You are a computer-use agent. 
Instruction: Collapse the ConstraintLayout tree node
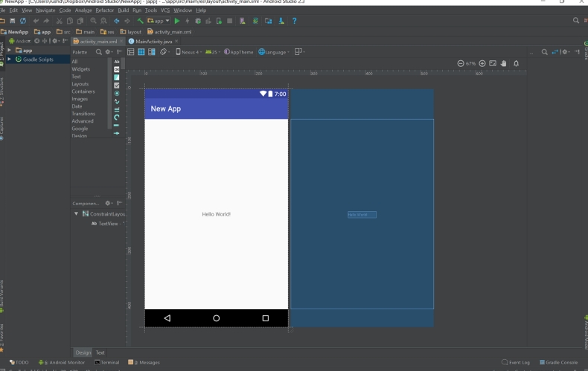point(76,214)
